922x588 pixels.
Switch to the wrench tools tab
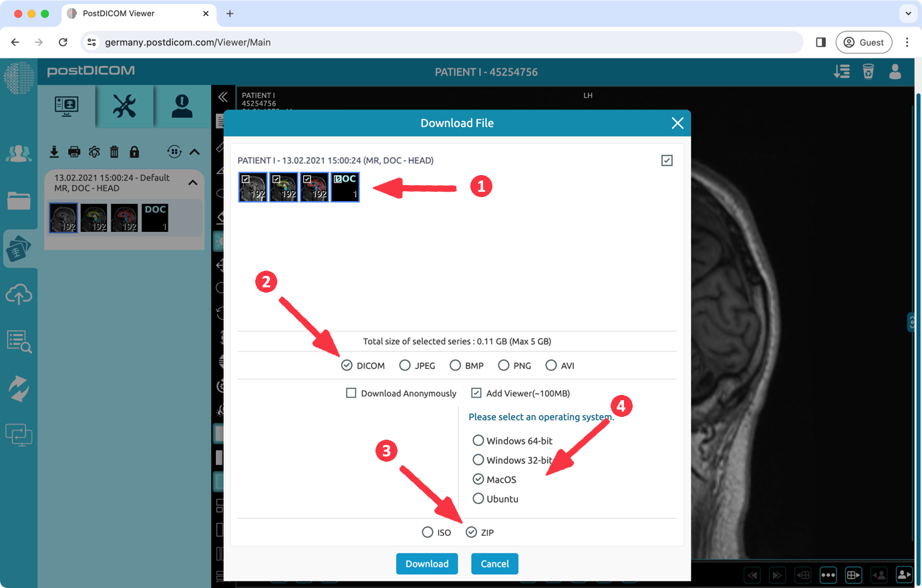coord(124,106)
